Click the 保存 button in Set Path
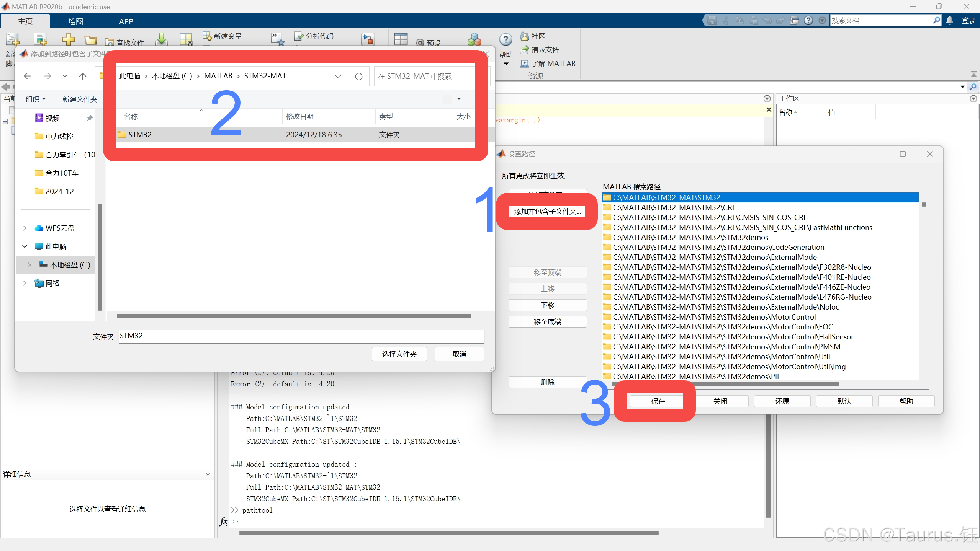 [658, 401]
